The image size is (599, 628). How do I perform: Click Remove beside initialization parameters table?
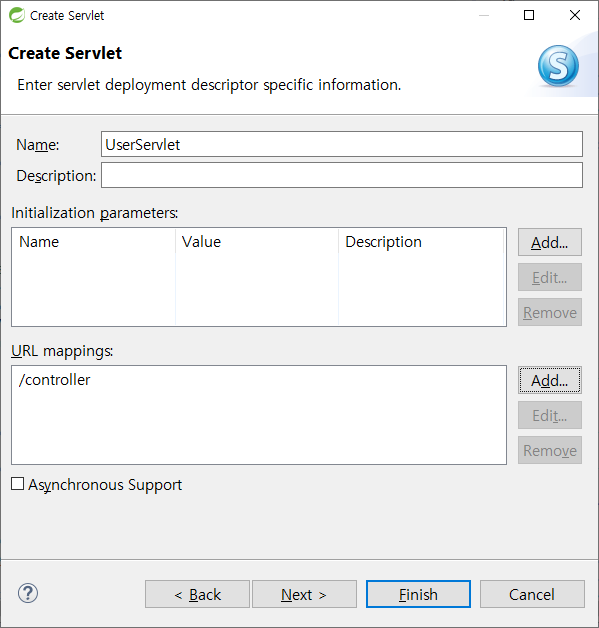tap(550, 312)
